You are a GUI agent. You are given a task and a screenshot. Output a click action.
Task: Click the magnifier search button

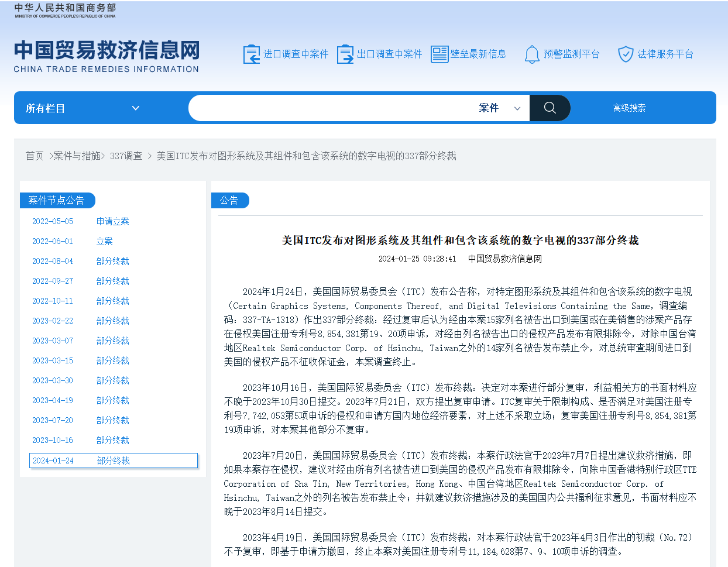tap(550, 108)
